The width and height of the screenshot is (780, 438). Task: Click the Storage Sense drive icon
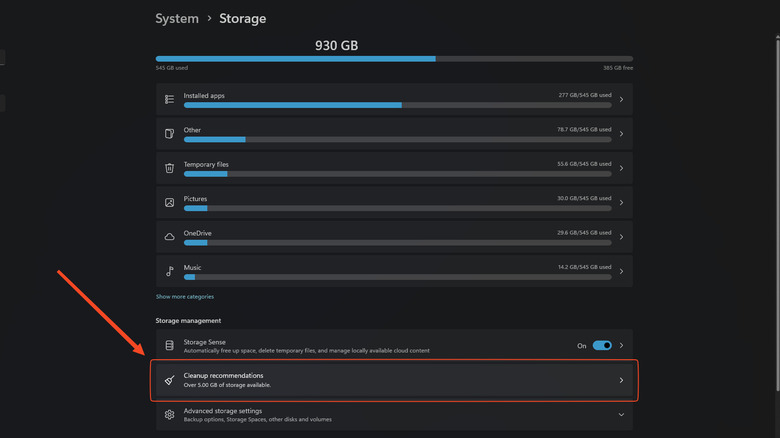click(x=170, y=346)
